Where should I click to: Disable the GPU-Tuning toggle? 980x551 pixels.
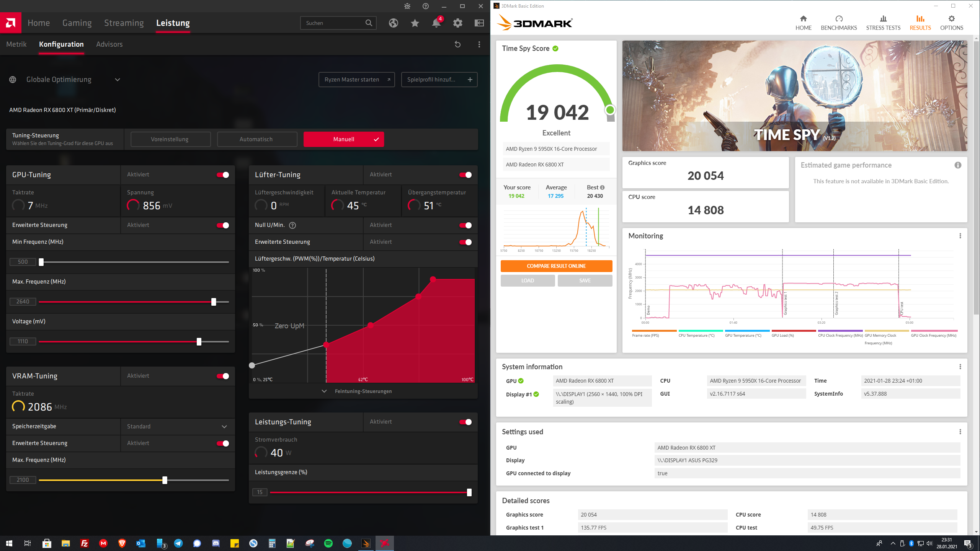coord(223,175)
